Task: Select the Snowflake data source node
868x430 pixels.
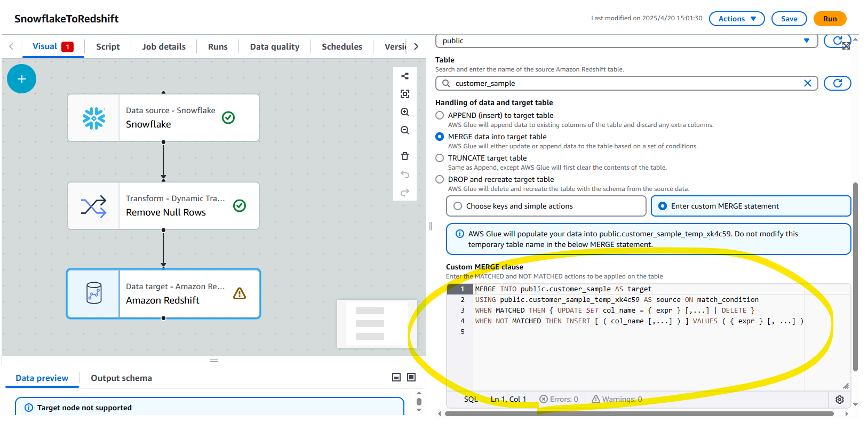Action: [x=163, y=118]
